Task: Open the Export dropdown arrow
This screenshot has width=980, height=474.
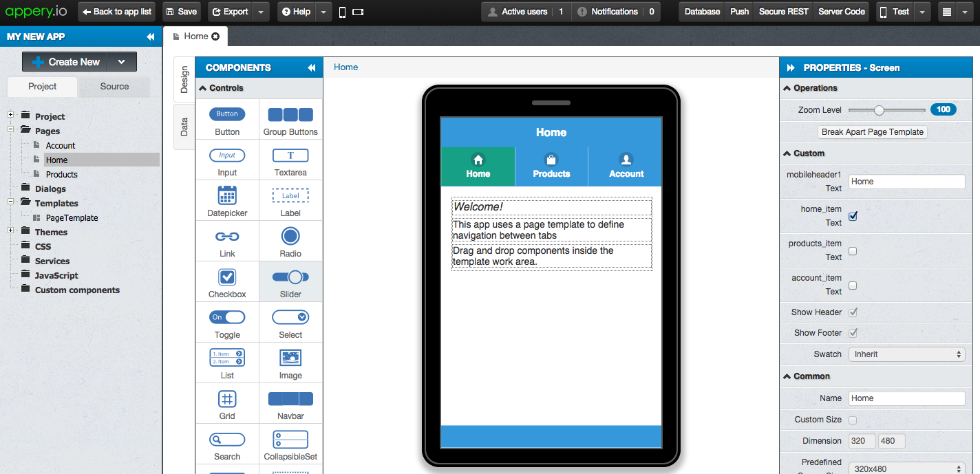Action: point(261,12)
